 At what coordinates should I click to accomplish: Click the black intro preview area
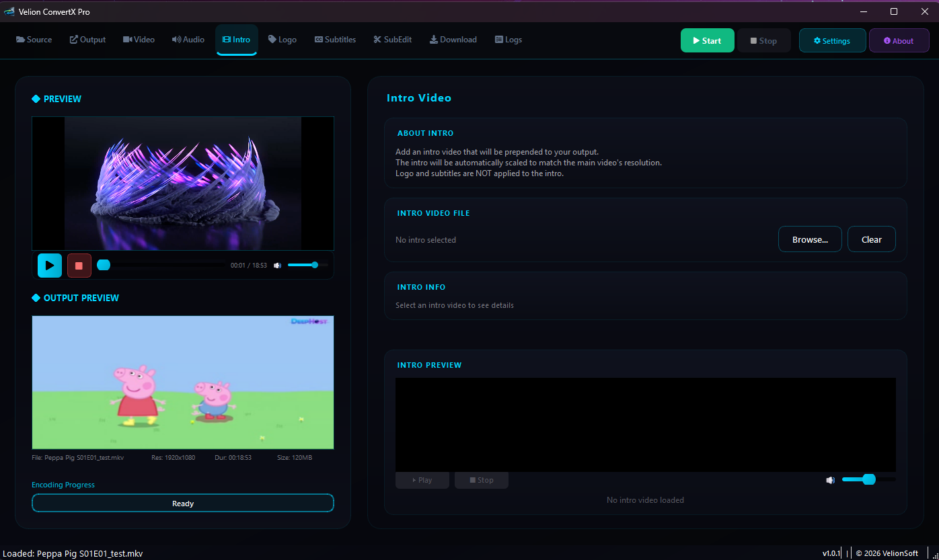(646, 424)
